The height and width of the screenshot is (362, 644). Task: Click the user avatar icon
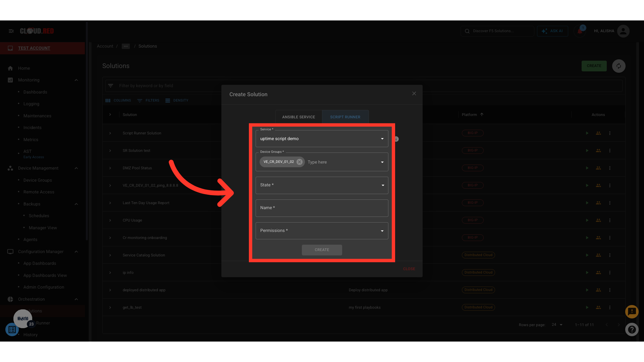pos(623,31)
